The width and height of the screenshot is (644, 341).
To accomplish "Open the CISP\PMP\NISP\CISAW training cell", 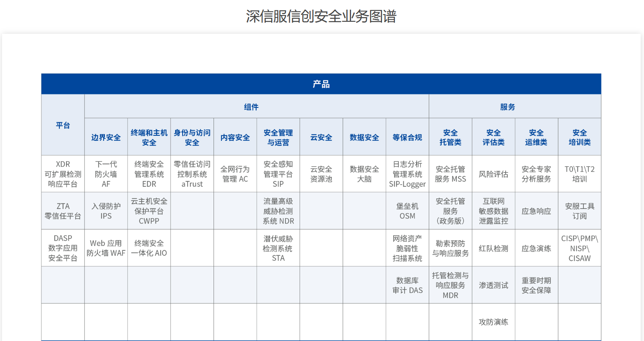I will click(579, 248).
